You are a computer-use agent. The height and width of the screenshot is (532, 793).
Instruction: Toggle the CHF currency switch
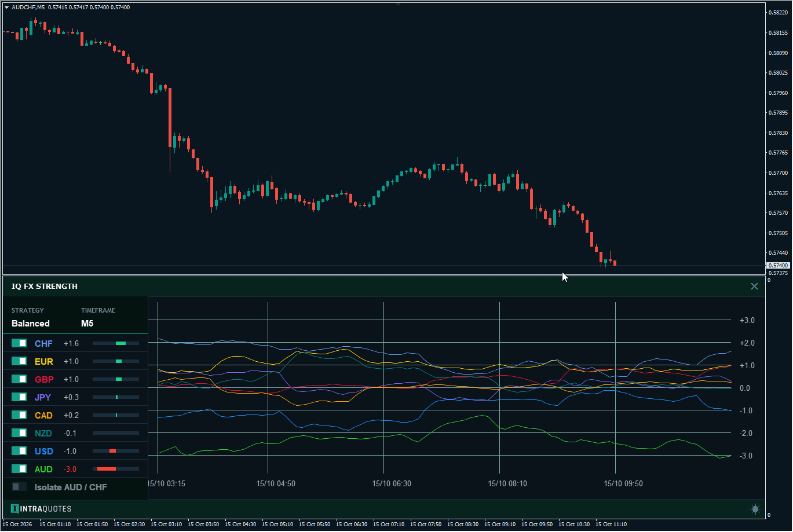pyautogui.click(x=19, y=343)
